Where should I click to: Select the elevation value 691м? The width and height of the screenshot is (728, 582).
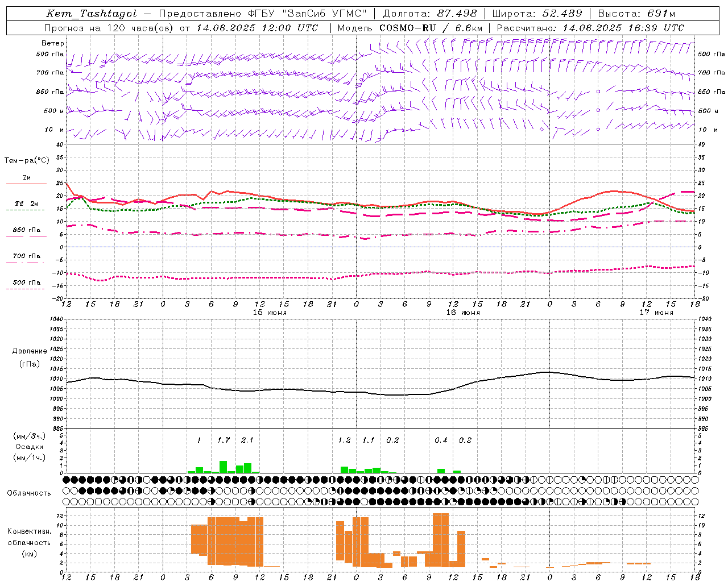pyautogui.click(x=662, y=14)
